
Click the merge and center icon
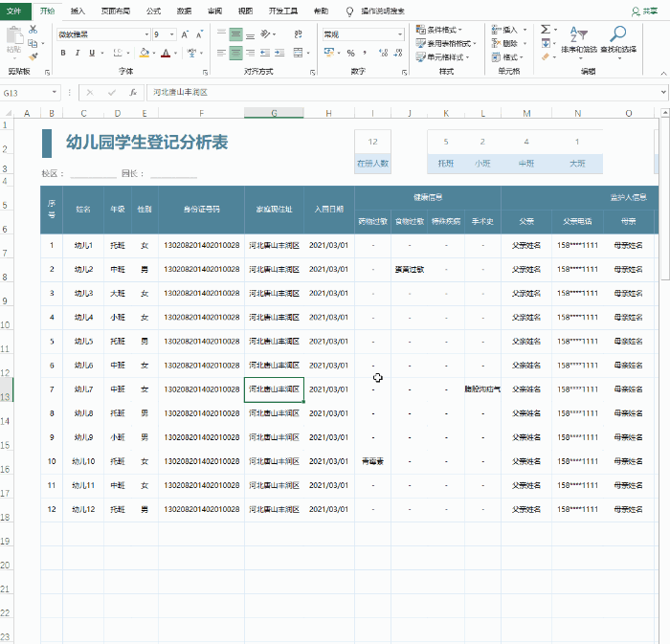point(299,53)
